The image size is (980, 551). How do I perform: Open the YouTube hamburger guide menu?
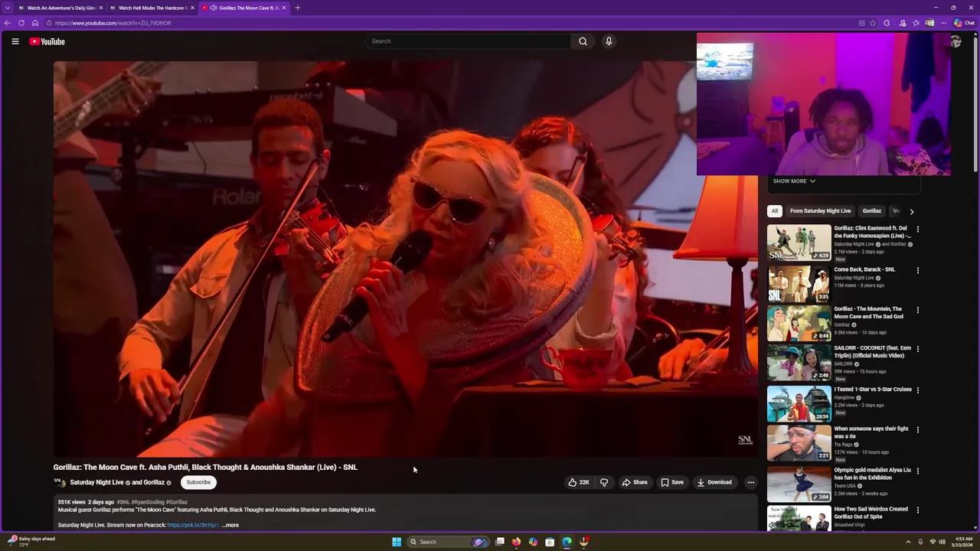(15, 41)
